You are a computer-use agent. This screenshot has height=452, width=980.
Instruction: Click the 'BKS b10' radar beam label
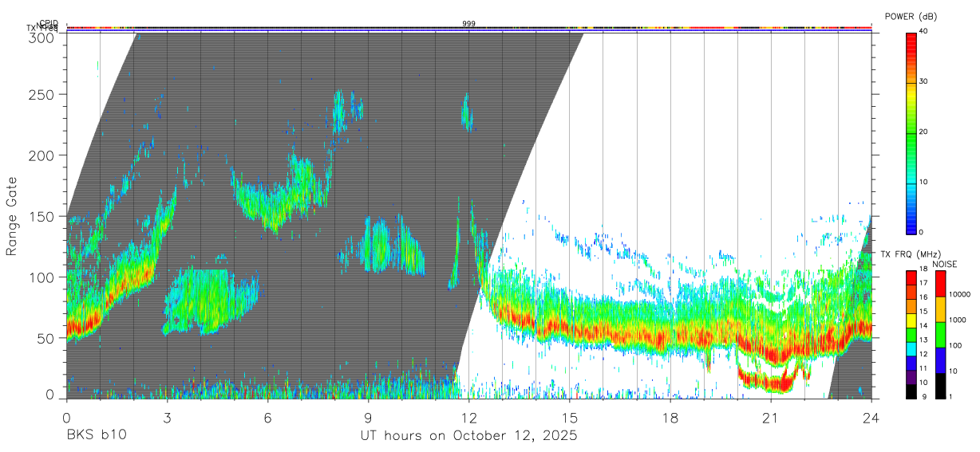pyautogui.click(x=95, y=435)
